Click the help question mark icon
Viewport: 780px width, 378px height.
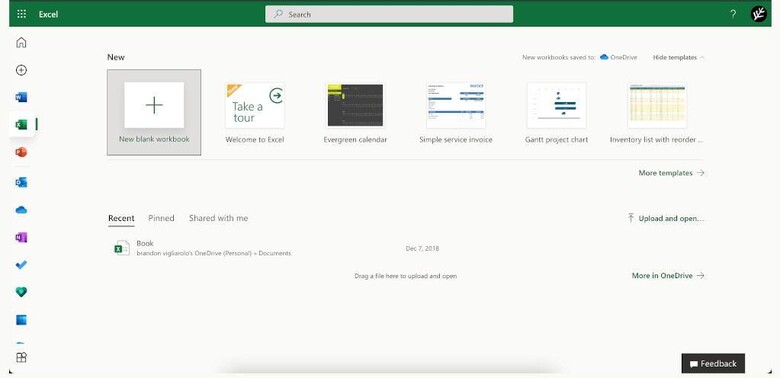coord(733,14)
